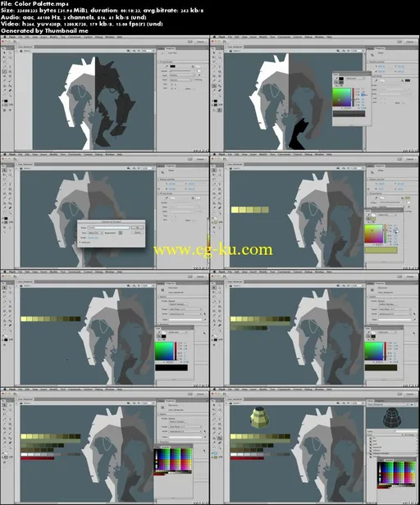Click Cancel in the Convert to Symbol dialog

pos(137,233)
